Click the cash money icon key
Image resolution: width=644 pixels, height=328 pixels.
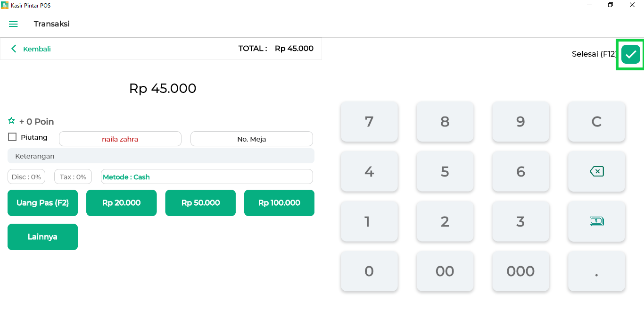point(596,221)
